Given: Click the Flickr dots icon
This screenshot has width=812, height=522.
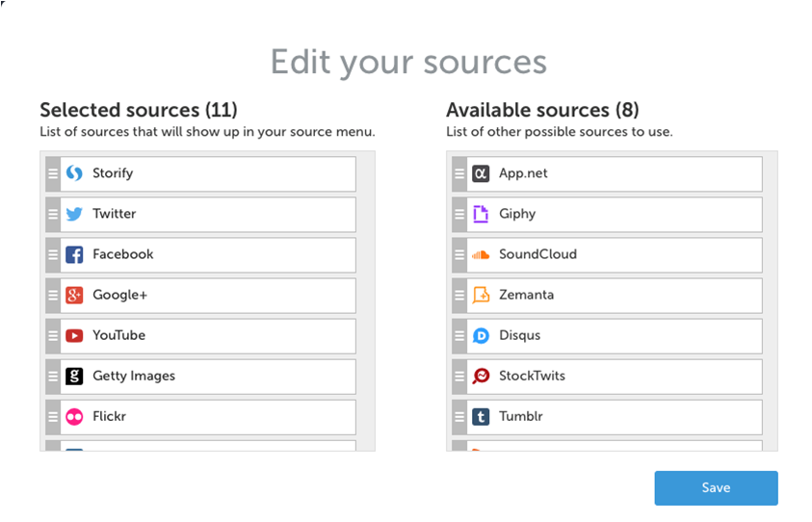Looking at the screenshot, I should [x=74, y=417].
